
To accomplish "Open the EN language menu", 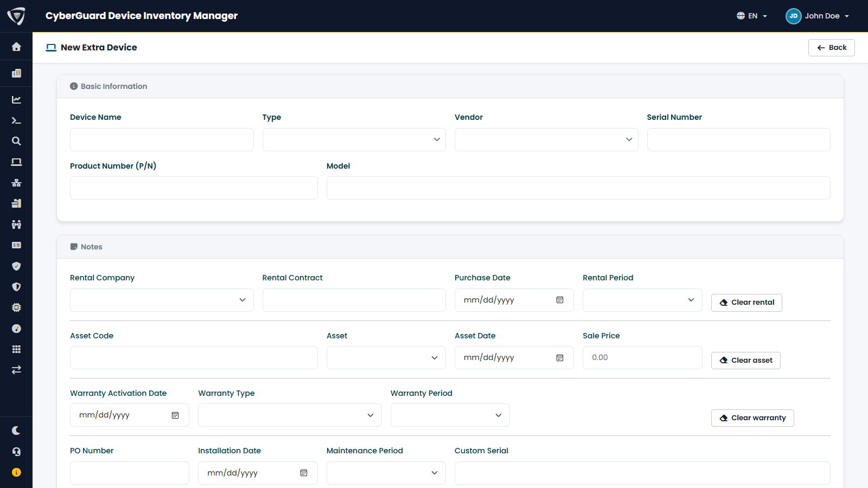I will [x=752, y=16].
